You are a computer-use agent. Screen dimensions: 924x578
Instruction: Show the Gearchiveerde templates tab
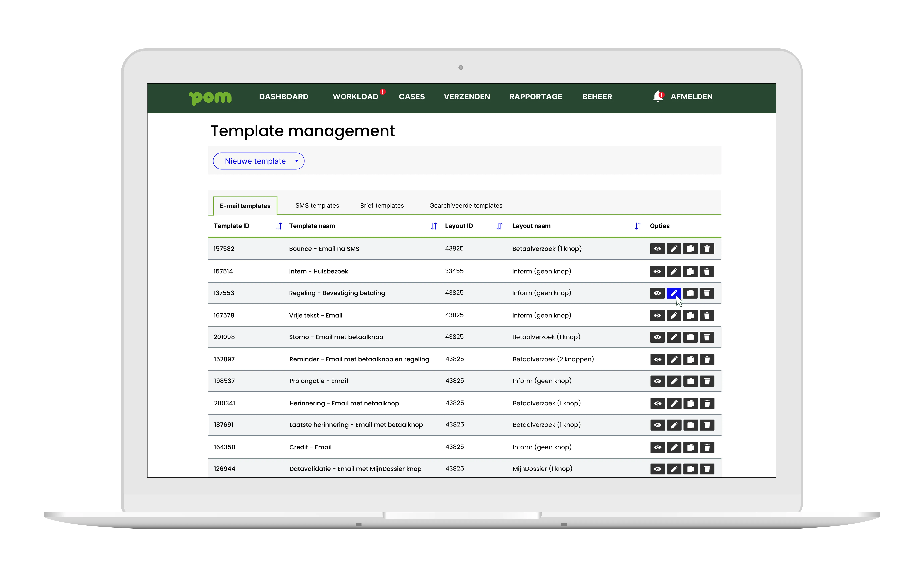tap(466, 206)
